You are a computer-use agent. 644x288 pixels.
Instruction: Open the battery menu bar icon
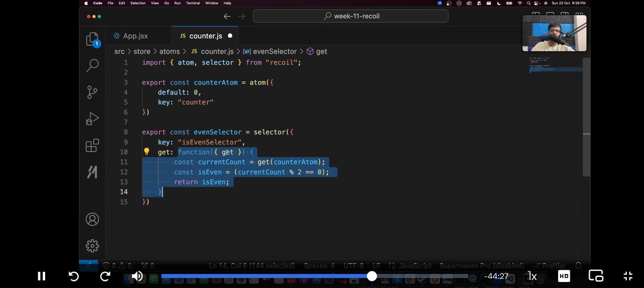[x=509, y=3]
